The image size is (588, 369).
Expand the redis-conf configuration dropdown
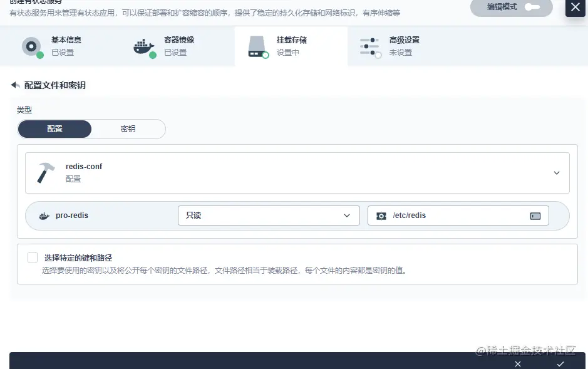[297, 173]
